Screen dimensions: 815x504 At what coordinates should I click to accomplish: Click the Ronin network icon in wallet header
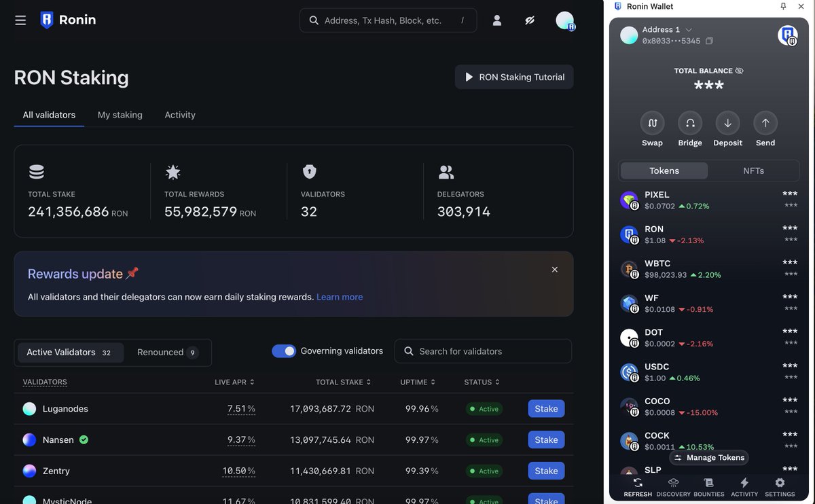pos(787,35)
